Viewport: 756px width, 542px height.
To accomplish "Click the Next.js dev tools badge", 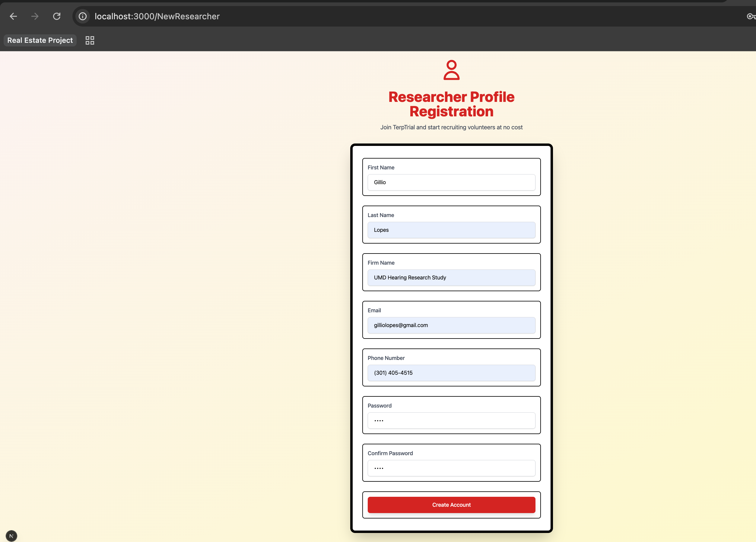I will click(11, 536).
